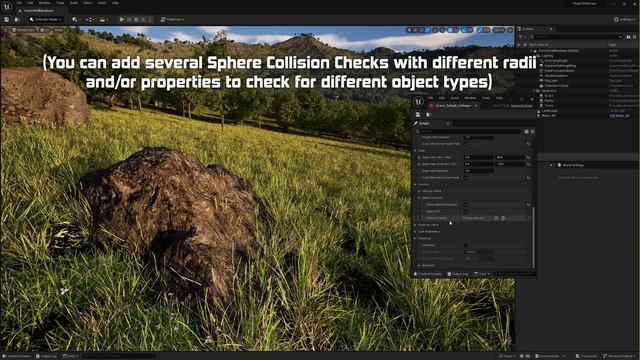Click Browse content icon next to Save
Image resolution: width=640 pixels, height=360 pixels.
tap(17, 20)
